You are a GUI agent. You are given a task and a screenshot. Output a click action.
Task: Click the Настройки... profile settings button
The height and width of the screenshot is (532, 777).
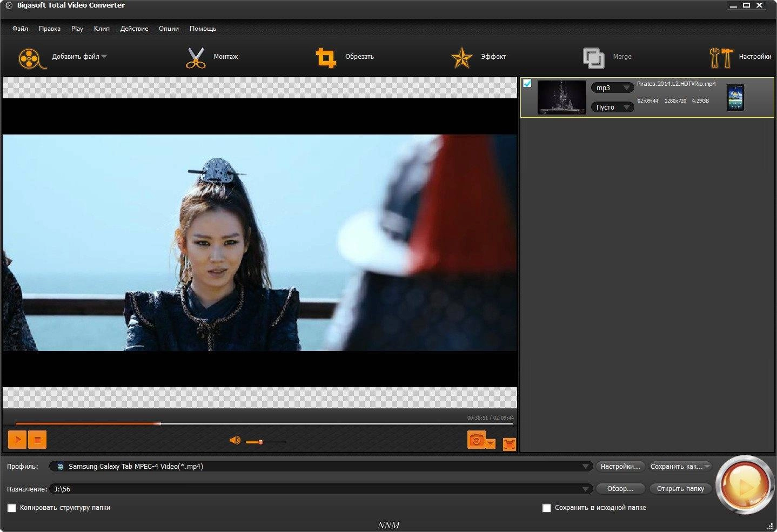(620, 466)
